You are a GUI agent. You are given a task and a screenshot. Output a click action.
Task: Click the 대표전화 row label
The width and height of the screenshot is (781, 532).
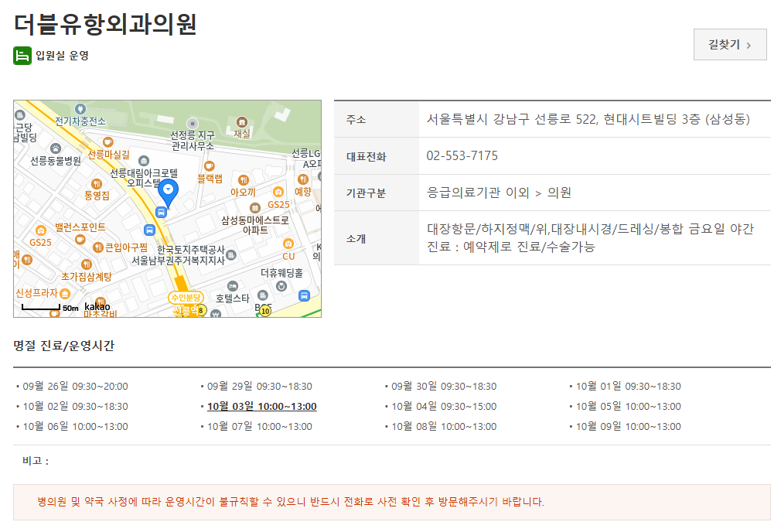[366, 157]
